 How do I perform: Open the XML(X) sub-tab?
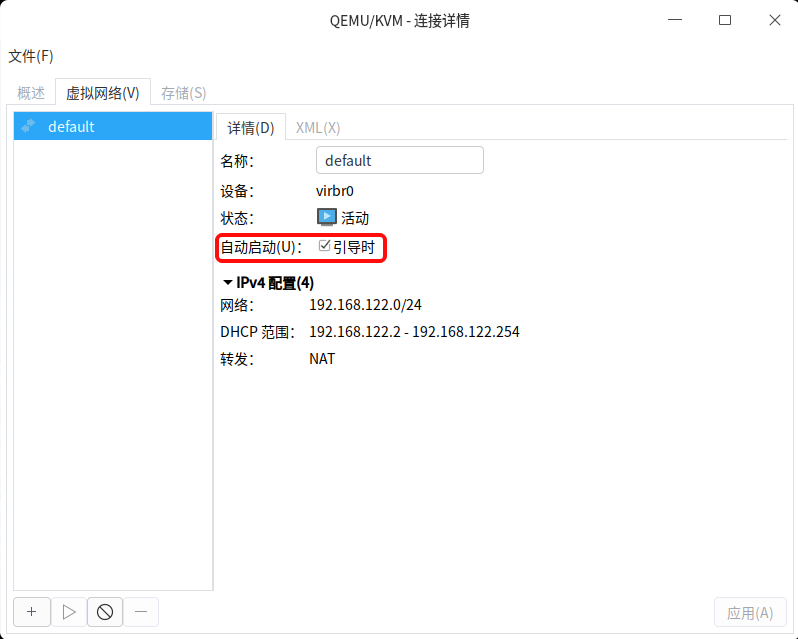(318, 128)
